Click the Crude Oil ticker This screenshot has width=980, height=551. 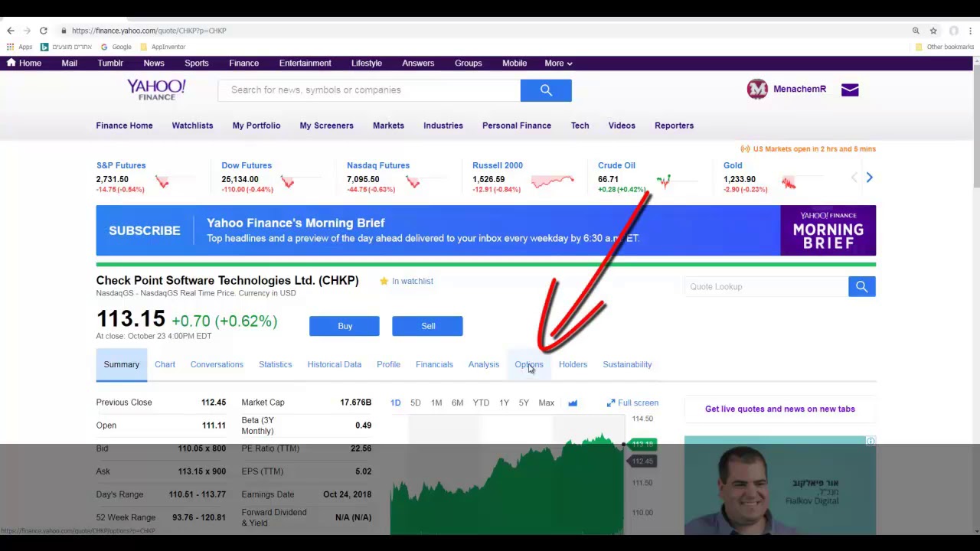pyautogui.click(x=616, y=165)
